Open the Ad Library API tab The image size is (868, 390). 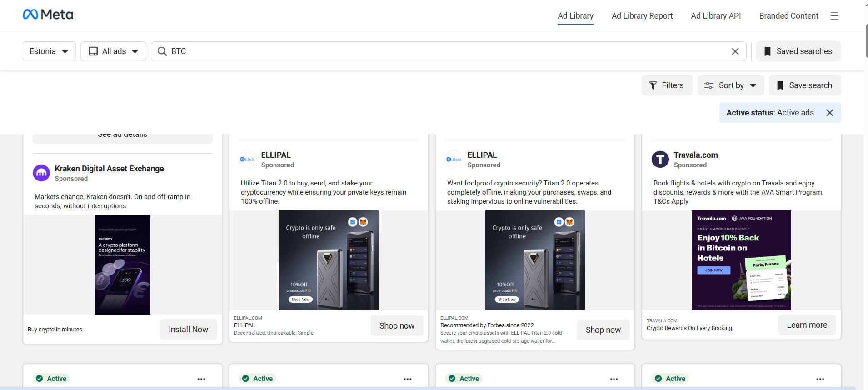click(716, 16)
